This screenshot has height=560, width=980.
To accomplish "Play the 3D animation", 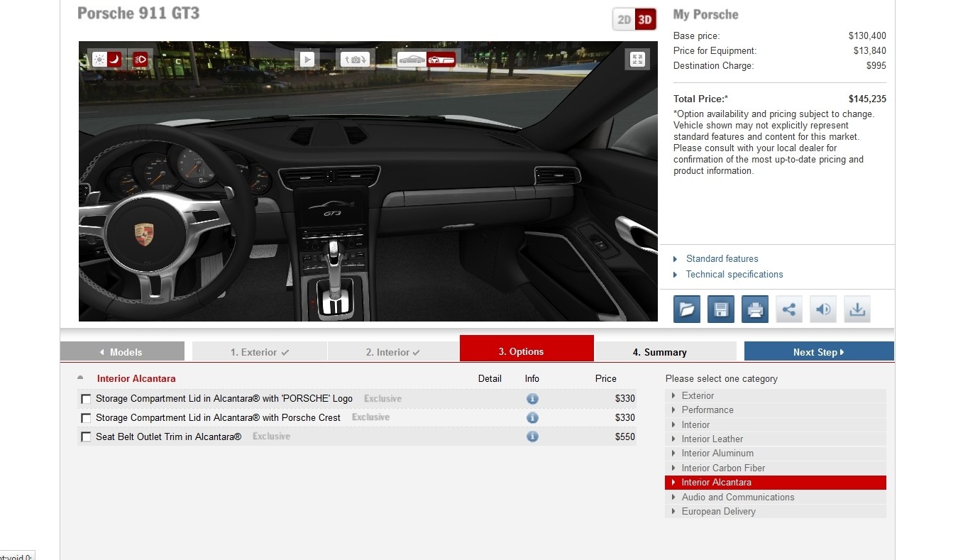I will click(307, 60).
